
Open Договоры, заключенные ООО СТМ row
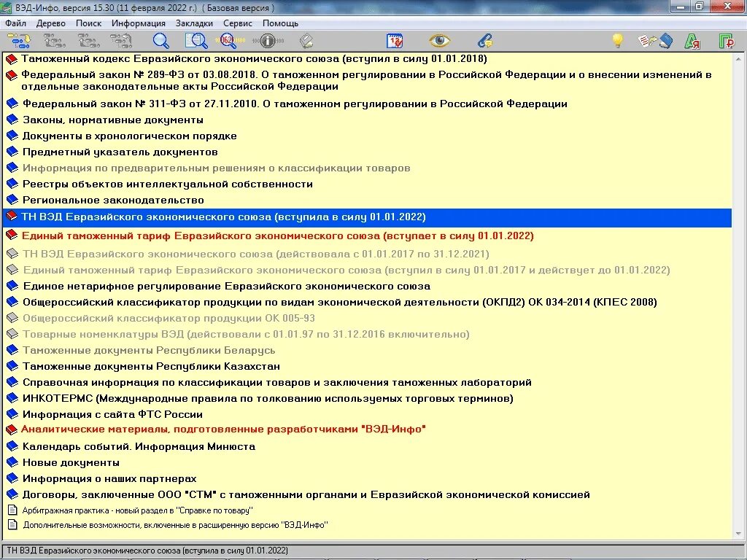(x=306, y=495)
